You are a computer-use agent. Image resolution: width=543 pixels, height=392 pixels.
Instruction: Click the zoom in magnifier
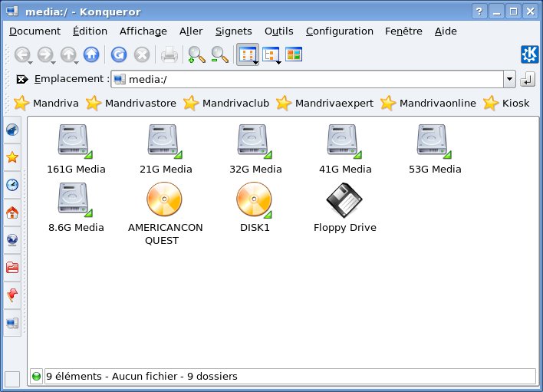(196, 54)
